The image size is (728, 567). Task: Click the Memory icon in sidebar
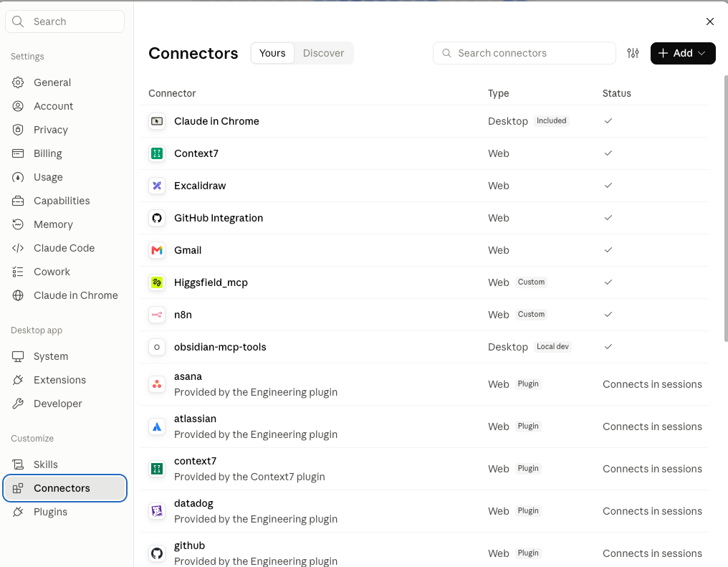point(18,225)
